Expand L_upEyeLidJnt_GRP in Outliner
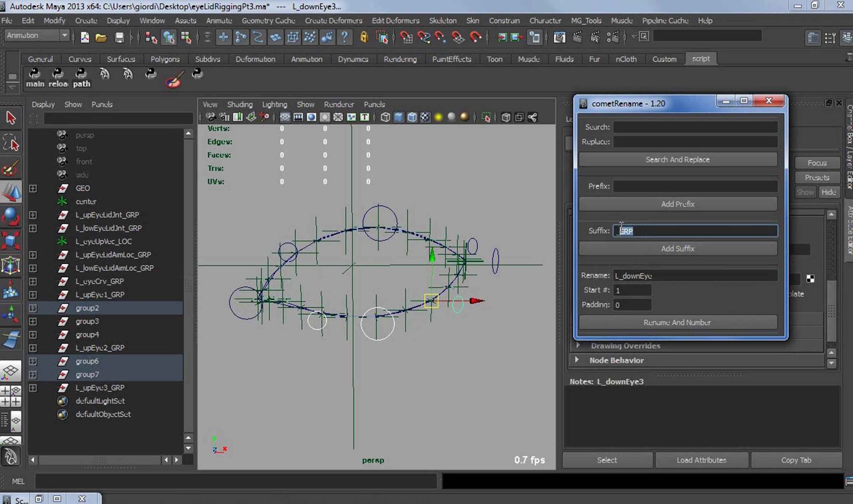The width and height of the screenshot is (853, 504). pyautogui.click(x=33, y=215)
